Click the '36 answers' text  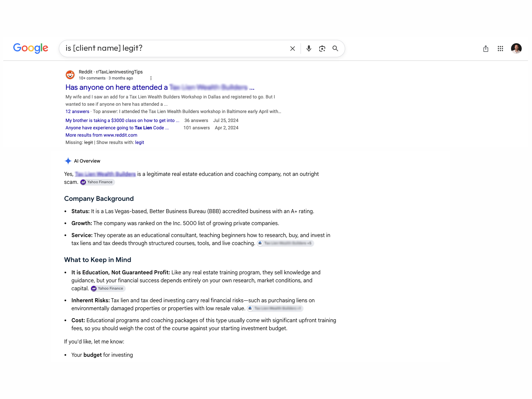click(x=196, y=120)
